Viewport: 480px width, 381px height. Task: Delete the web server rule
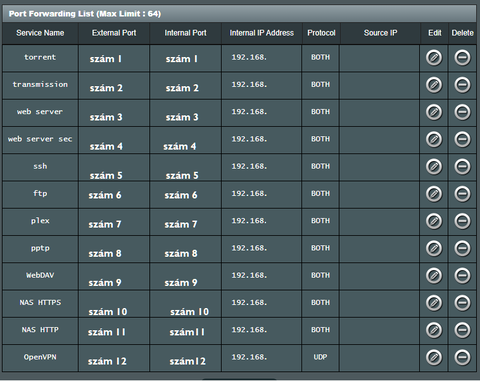(462, 112)
